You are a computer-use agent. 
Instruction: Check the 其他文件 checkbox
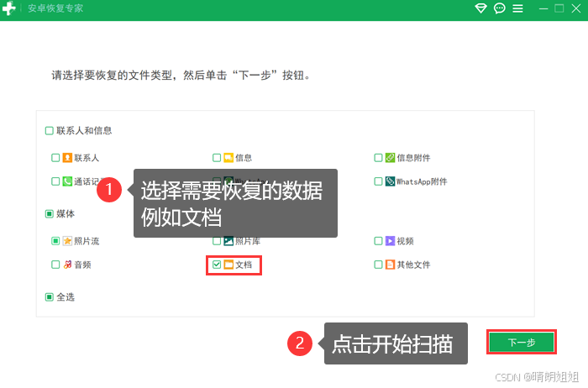click(378, 265)
